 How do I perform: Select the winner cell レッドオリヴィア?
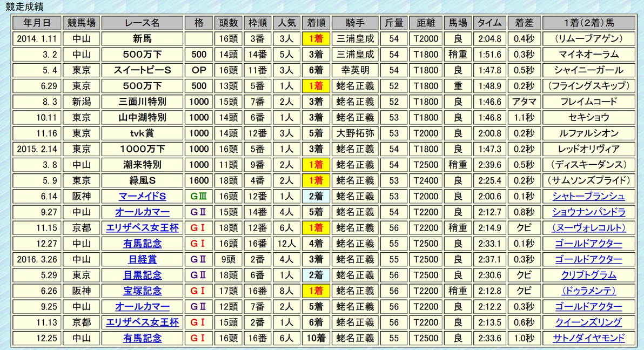click(588, 149)
